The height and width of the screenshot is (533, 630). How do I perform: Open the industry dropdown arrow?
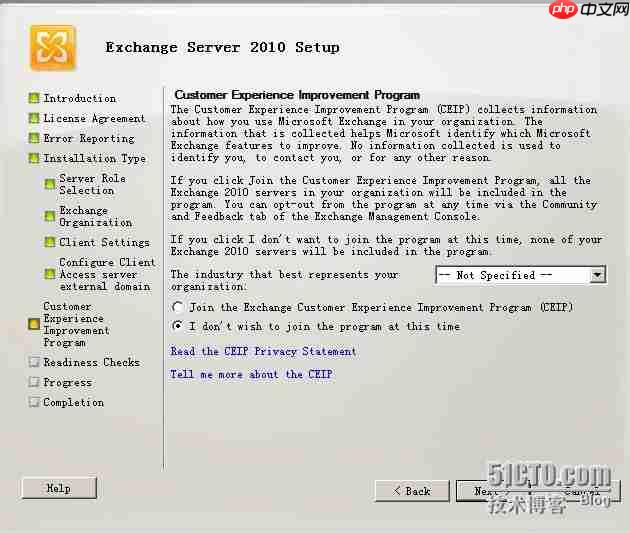pos(597,275)
